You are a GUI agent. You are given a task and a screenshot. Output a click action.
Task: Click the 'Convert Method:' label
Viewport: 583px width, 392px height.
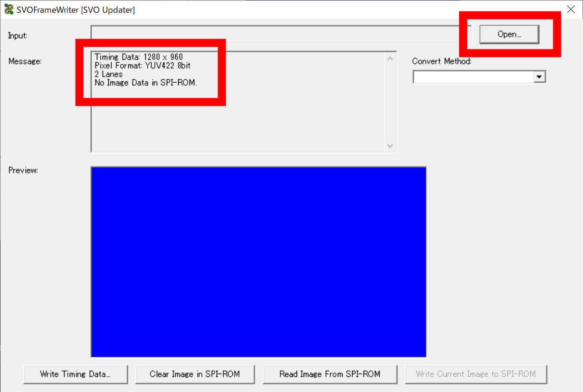(442, 61)
